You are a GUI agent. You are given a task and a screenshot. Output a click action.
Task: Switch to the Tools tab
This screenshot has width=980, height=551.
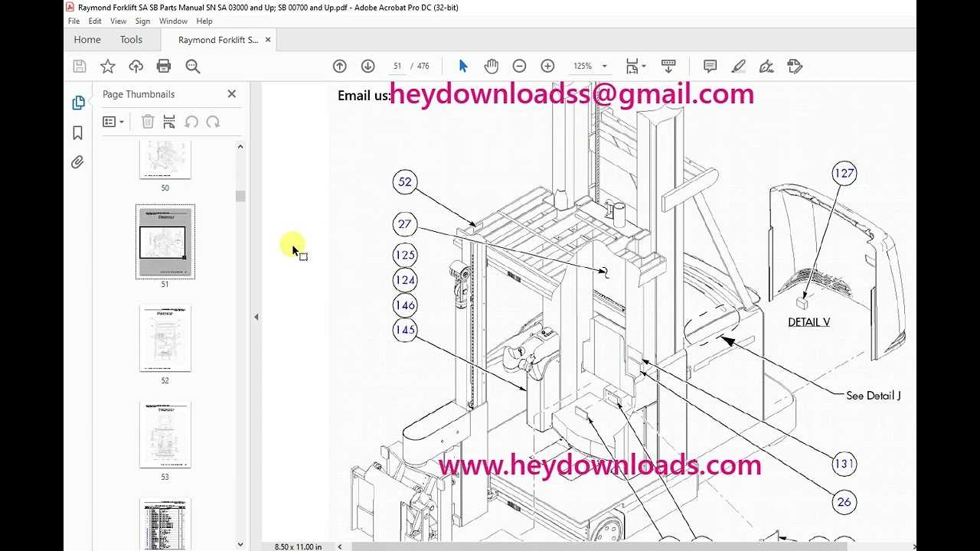pos(131,40)
